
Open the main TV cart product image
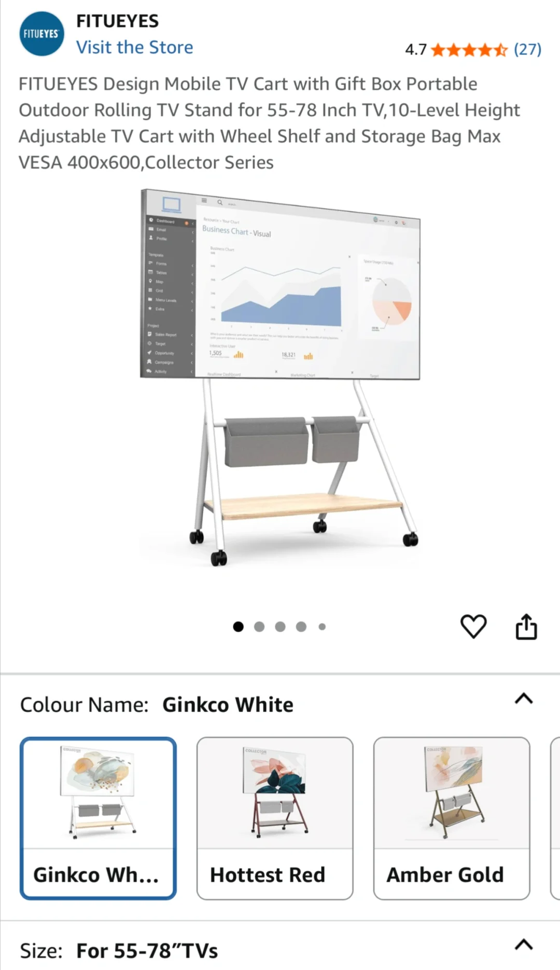tap(280, 377)
